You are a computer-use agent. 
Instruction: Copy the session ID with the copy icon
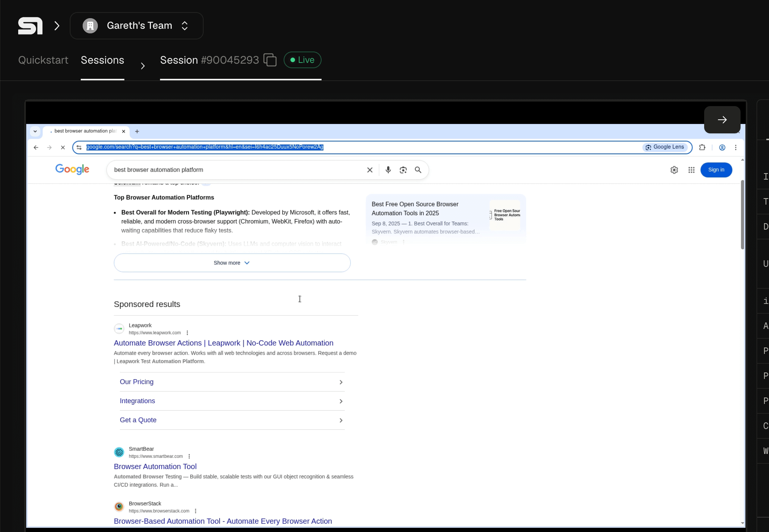click(x=270, y=60)
